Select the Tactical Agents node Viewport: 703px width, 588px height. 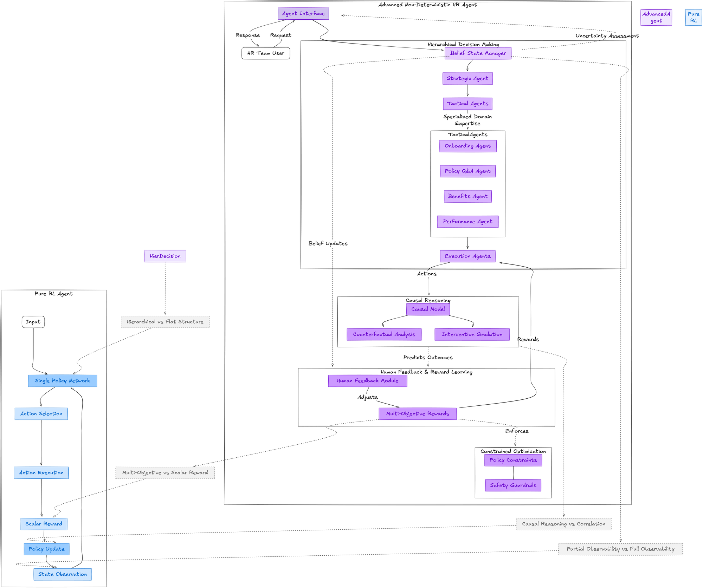tap(467, 104)
